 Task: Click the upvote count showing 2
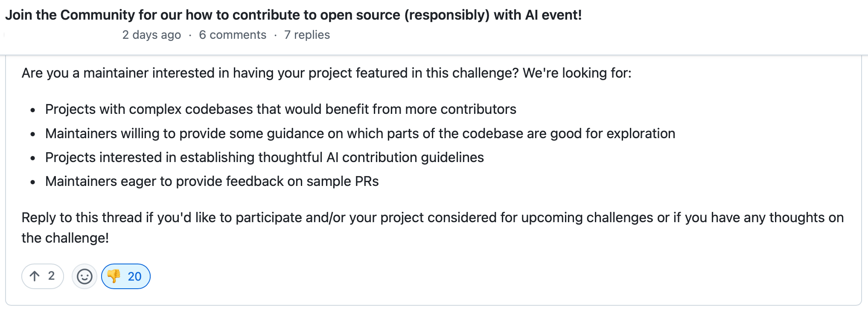click(51, 276)
